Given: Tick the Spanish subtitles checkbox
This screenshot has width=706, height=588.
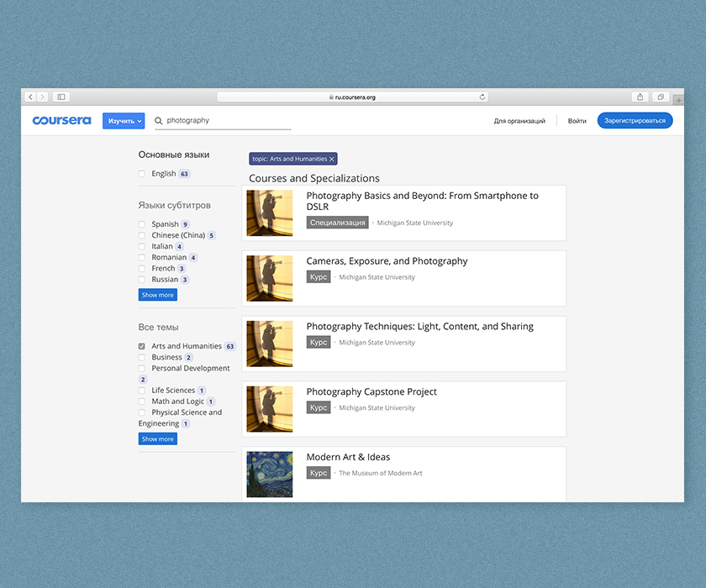Looking at the screenshot, I should (142, 224).
